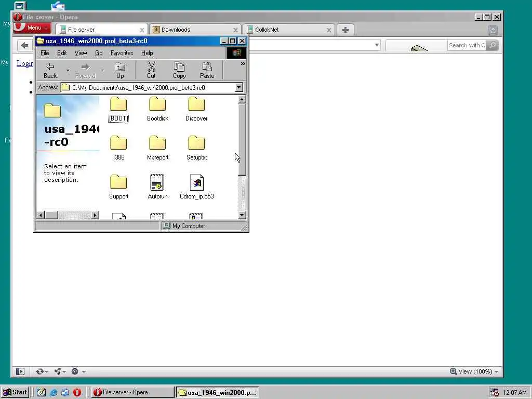Click the Opera search field
This screenshot has height=399, width=532.
tap(467, 45)
